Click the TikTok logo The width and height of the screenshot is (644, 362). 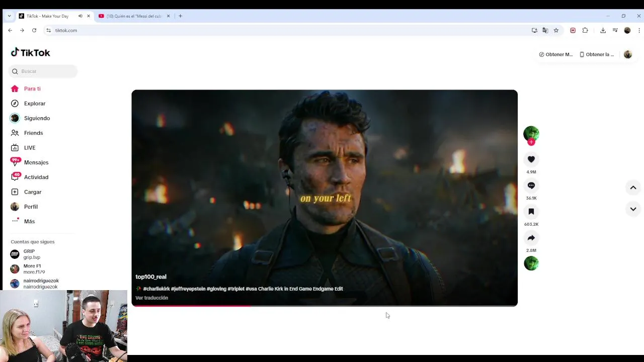[x=31, y=52]
